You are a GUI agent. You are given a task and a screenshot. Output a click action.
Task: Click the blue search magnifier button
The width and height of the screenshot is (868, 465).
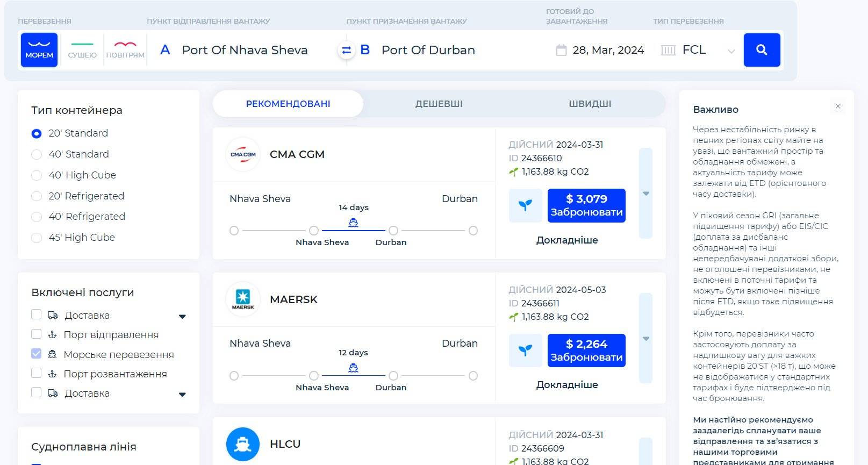762,50
